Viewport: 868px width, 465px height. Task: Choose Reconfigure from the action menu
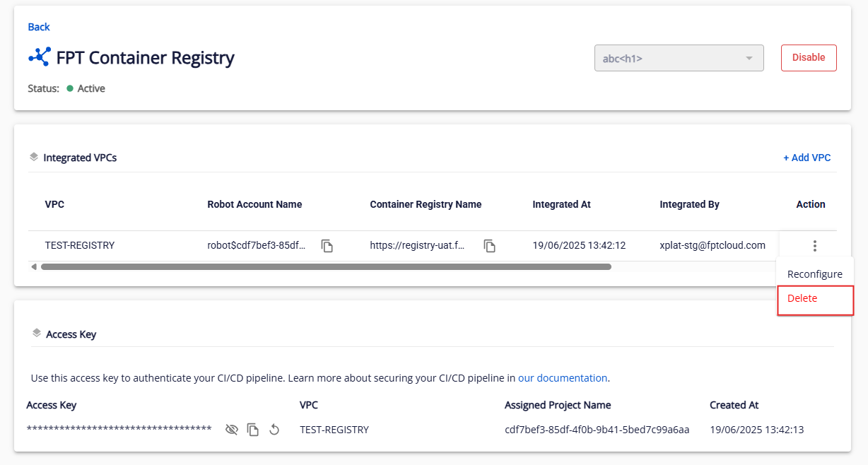(814, 274)
